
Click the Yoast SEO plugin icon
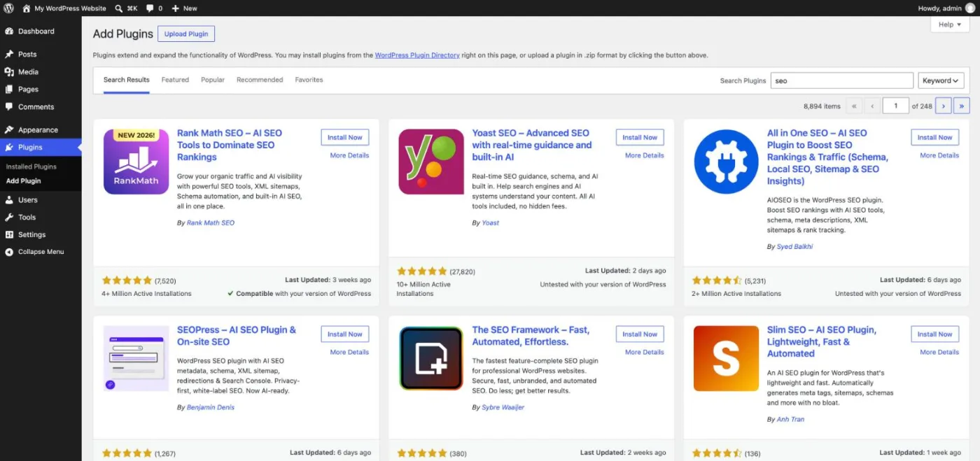tap(431, 162)
